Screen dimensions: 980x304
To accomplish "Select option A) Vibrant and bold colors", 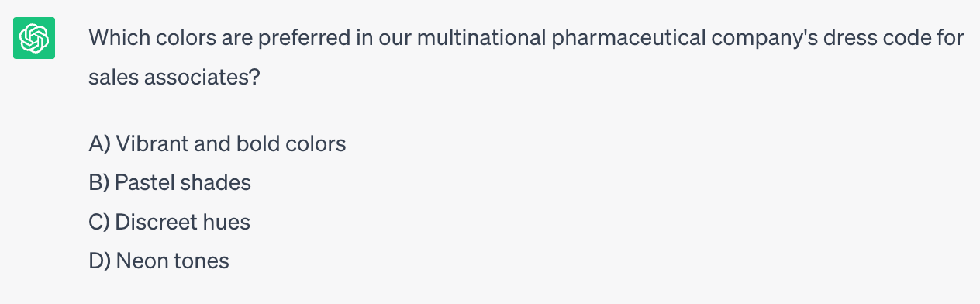I will pyautogui.click(x=218, y=143).
